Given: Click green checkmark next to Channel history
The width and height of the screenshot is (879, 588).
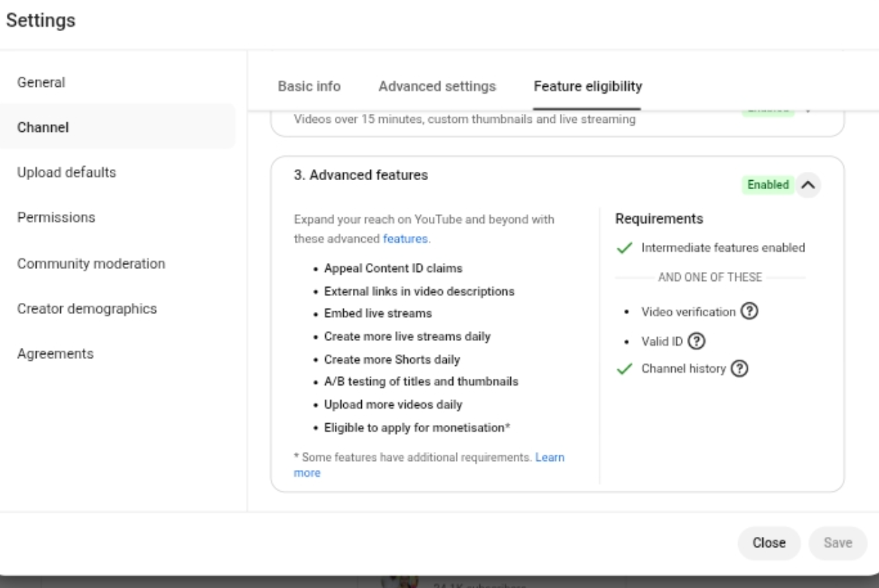Looking at the screenshot, I should tap(624, 369).
